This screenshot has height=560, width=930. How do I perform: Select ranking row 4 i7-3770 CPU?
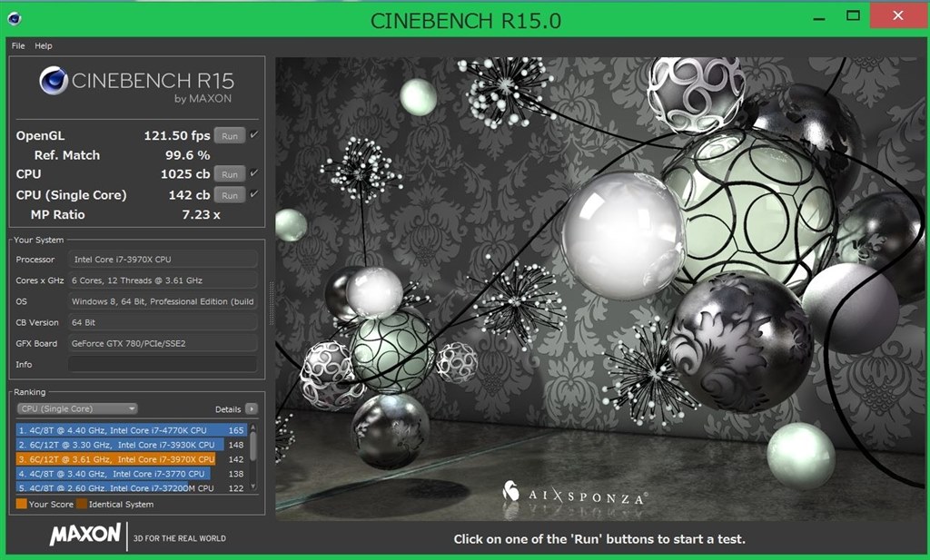131,474
